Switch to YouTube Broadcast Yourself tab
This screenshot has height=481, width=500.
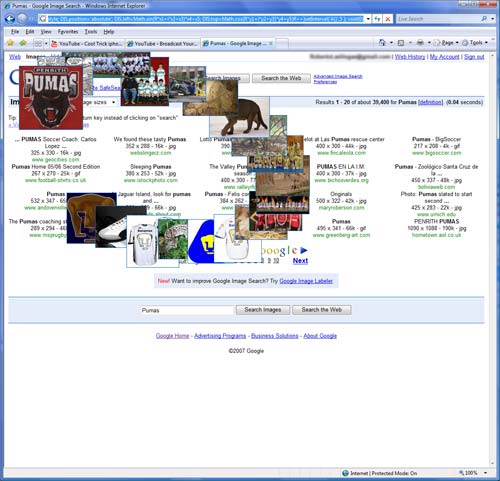tap(162, 44)
